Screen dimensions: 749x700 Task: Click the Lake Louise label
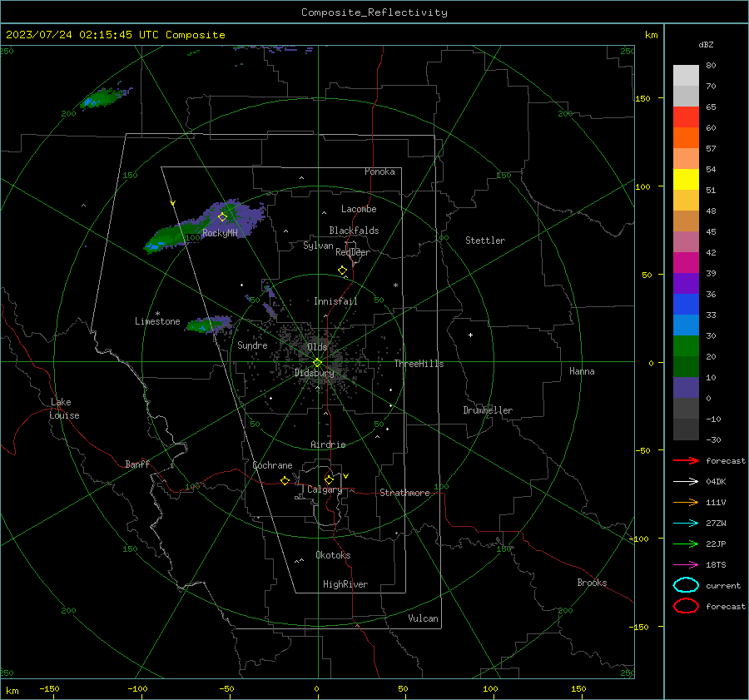click(x=64, y=409)
